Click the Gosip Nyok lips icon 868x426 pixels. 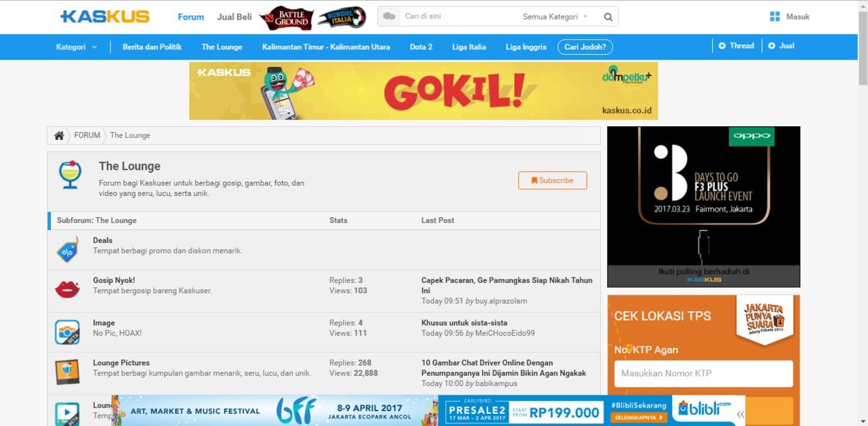pos(67,290)
